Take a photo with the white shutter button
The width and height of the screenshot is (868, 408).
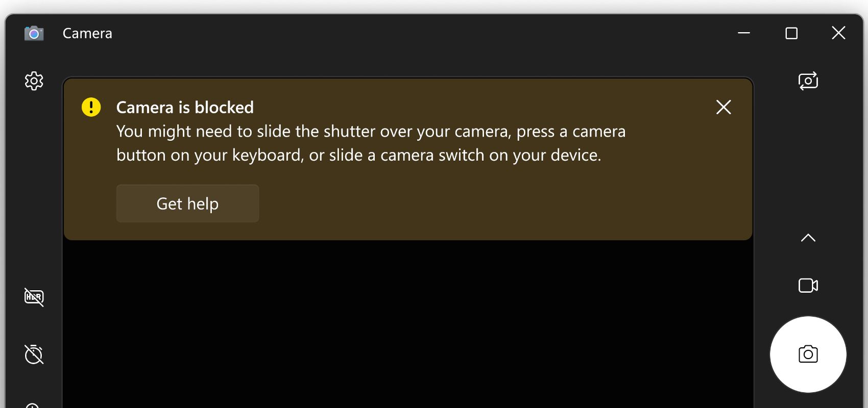(808, 354)
